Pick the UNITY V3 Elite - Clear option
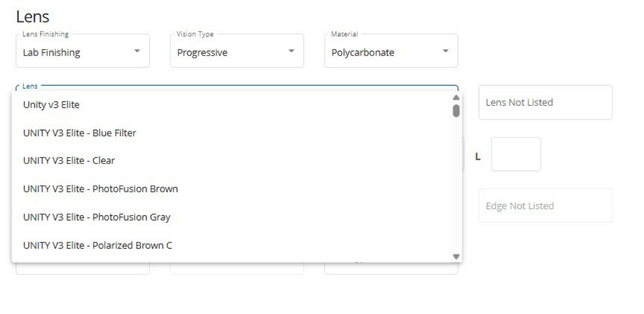Image resolution: width=644 pixels, height=314 pixels. (x=69, y=161)
